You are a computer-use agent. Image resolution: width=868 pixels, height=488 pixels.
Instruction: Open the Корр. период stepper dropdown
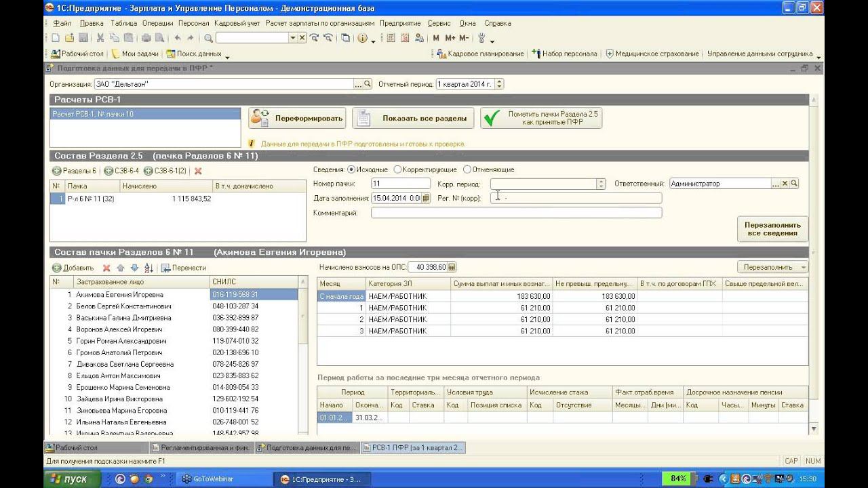click(601, 184)
